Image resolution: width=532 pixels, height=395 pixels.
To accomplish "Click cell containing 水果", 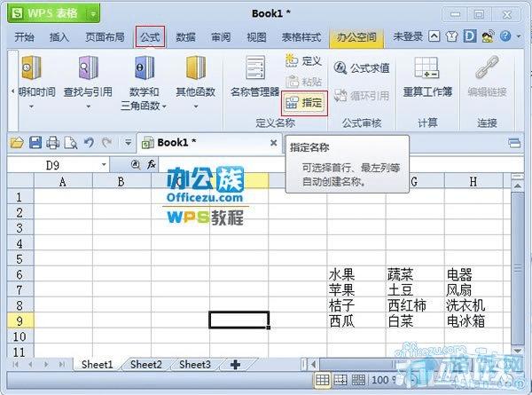I will [356, 274].
